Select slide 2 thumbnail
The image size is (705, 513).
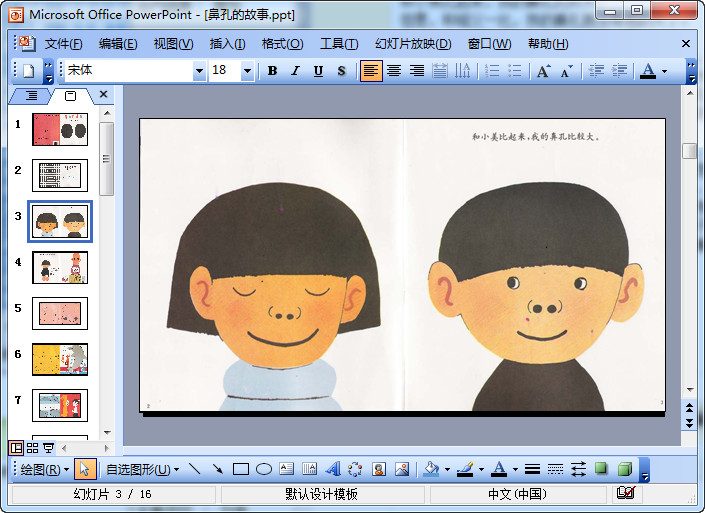click(60, 175)
